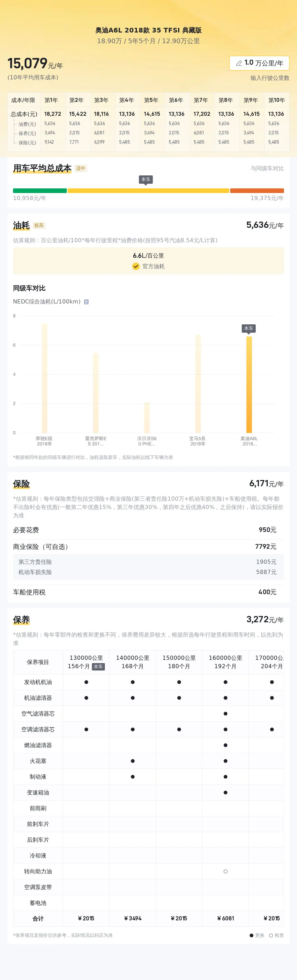Image resolution: width=297 pixels, height=980 pixels.
Task: Tap the 6.6L/百公里 fuel consumption value
Action: [x=148, y=256]
